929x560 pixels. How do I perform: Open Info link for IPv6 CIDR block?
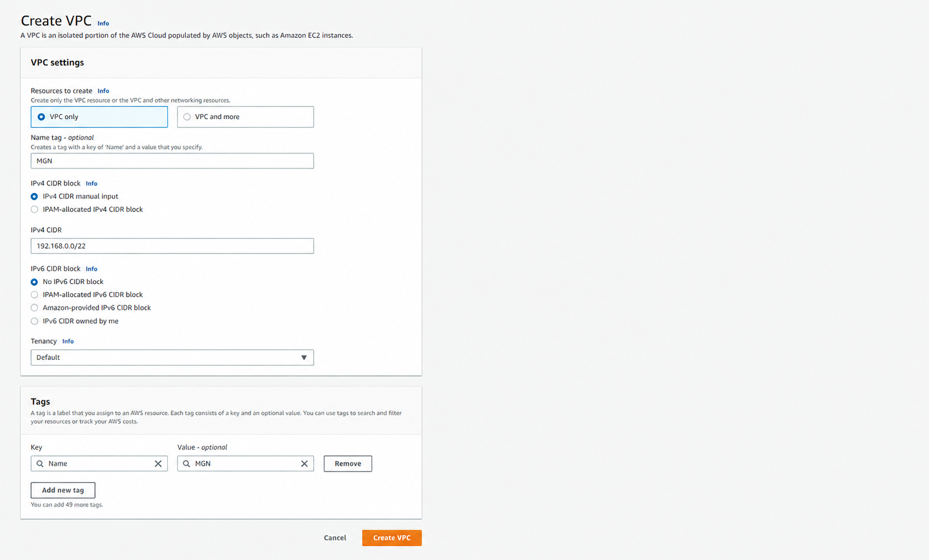coord(91,269)
